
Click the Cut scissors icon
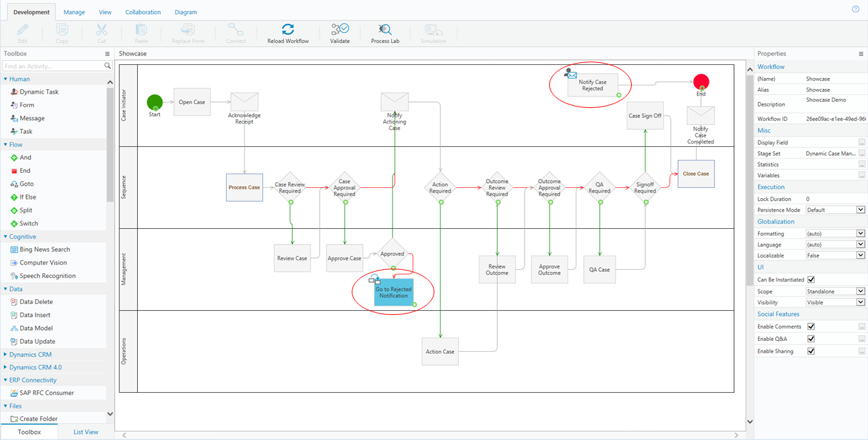tap(102, 29)
